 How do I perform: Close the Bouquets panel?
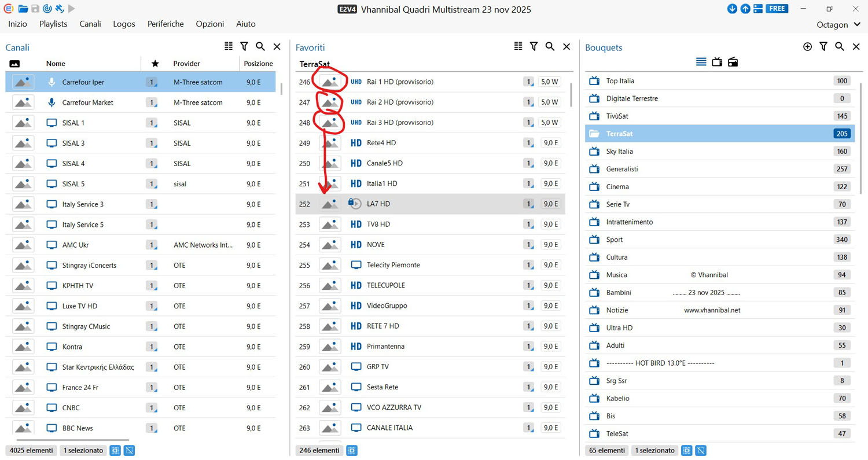click(856, 46)
